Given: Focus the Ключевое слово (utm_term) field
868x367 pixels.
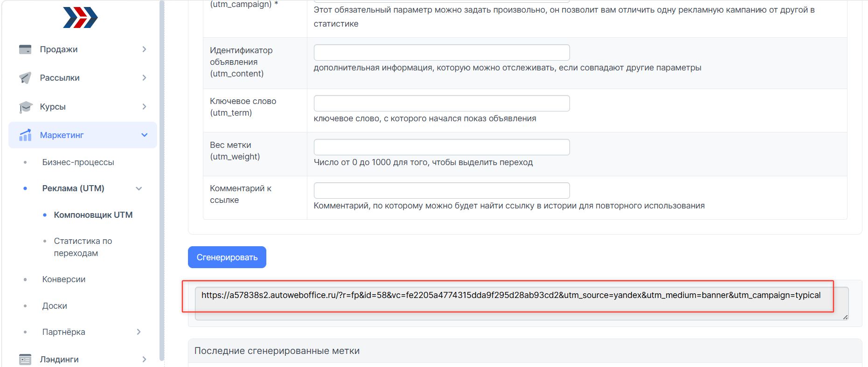Looking at the screenshot, I should click(442, 103).
